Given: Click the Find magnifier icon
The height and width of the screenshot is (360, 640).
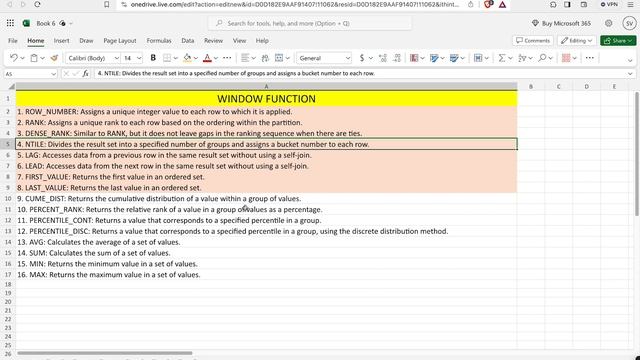Looking at the screenshot, I should tap(542, 58).
